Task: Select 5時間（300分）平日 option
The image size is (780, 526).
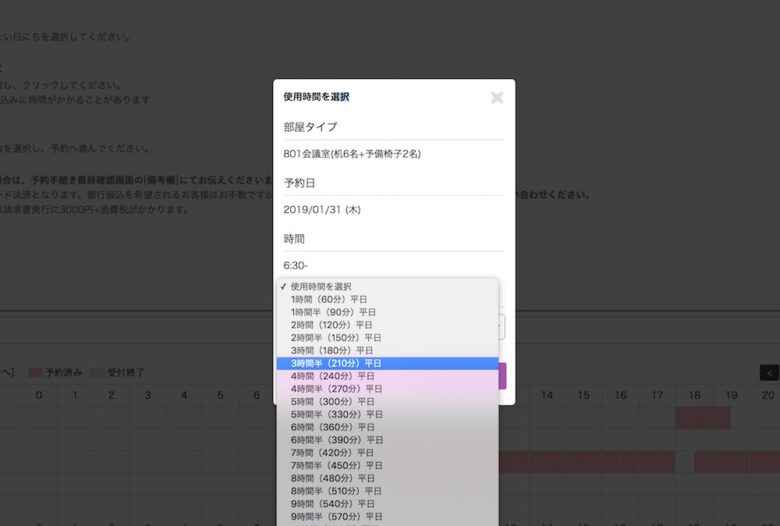Action: pyautogui.click(x=388, y=402)
